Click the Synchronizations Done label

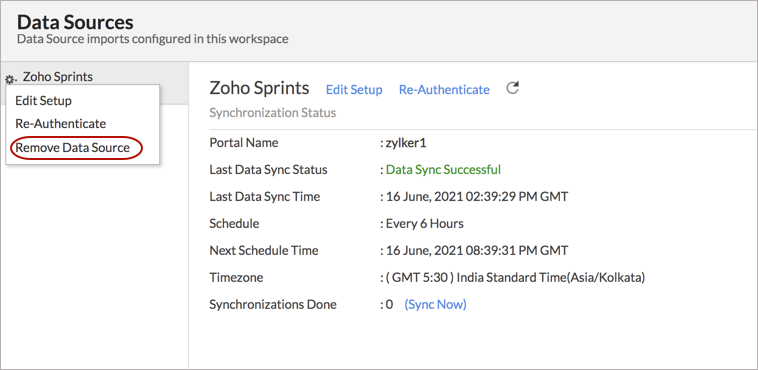tap(273, 305)
